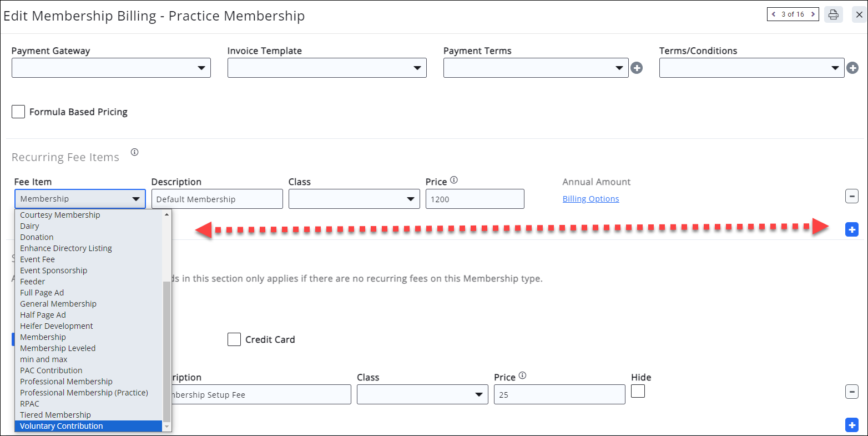Open the Billing Options link
868x436 pixels.
point(591,199)
